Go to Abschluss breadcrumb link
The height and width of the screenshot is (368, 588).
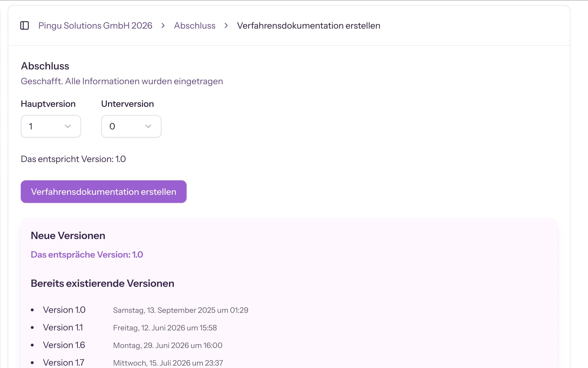194,26
